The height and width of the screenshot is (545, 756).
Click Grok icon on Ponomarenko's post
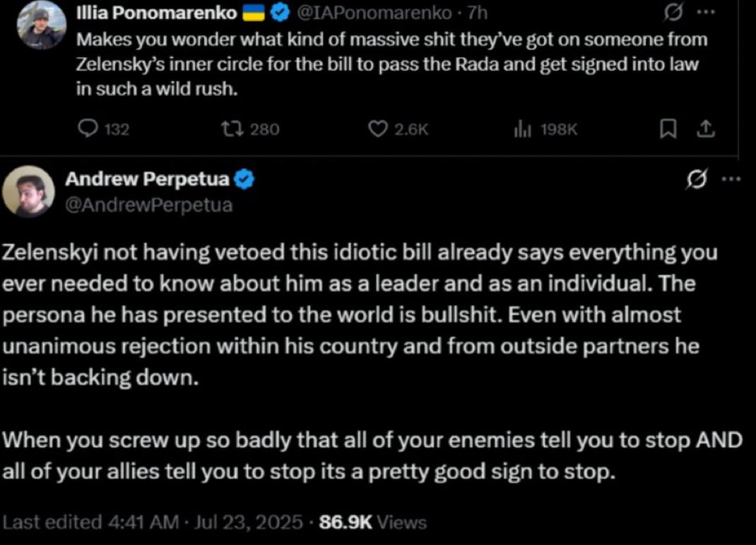click(x=673, y=13)
